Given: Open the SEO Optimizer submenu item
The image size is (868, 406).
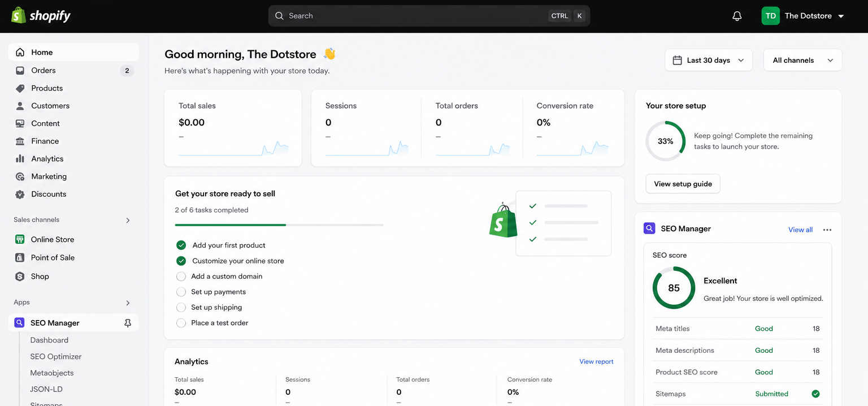Looking at the screenshot, I should 56,356.
